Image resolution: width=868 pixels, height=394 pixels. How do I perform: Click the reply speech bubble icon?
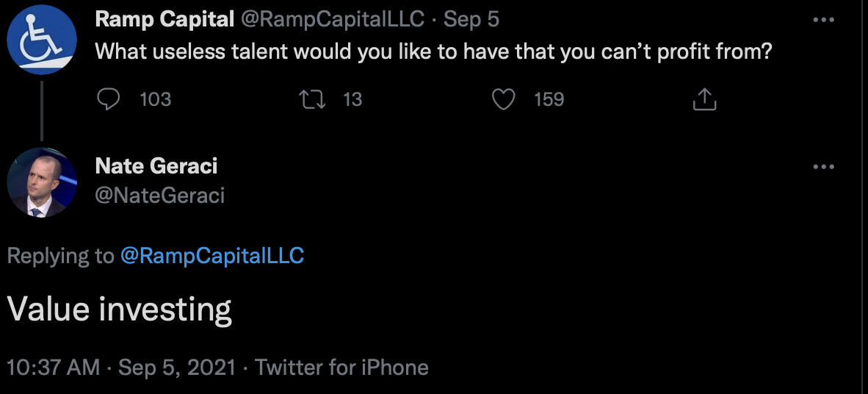[x=108, y=98]
